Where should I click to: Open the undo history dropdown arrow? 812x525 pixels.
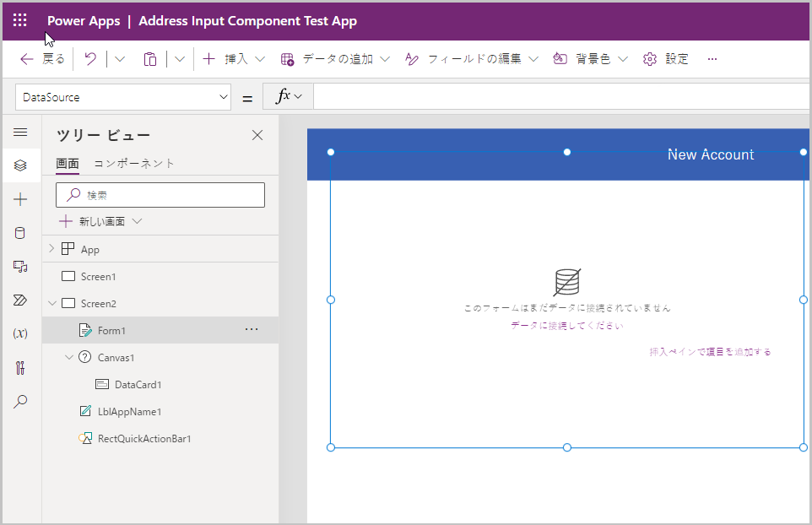[x=120, y=59]
